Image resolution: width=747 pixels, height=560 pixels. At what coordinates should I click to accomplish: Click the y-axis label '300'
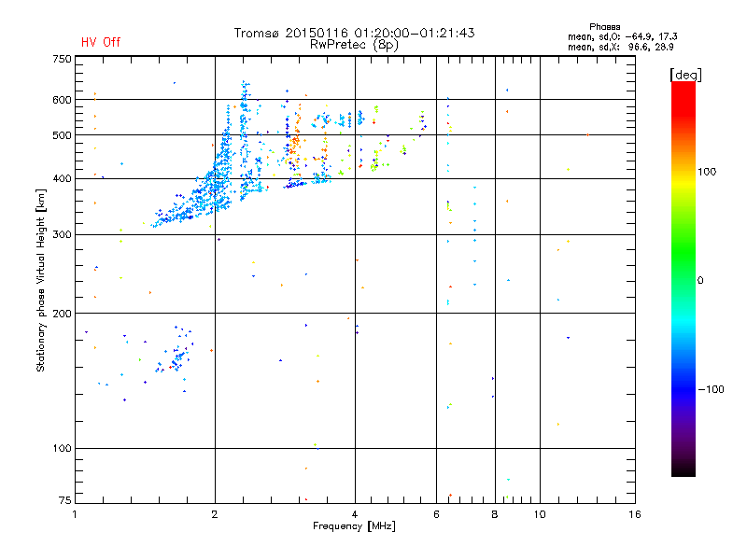62,235
